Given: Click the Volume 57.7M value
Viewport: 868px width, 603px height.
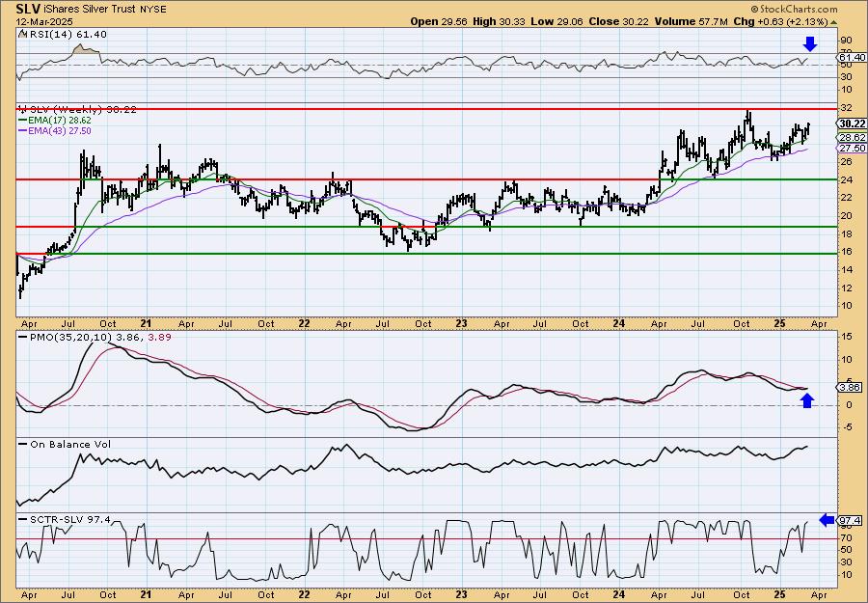Looking at the screenshot, I should 691,21.
